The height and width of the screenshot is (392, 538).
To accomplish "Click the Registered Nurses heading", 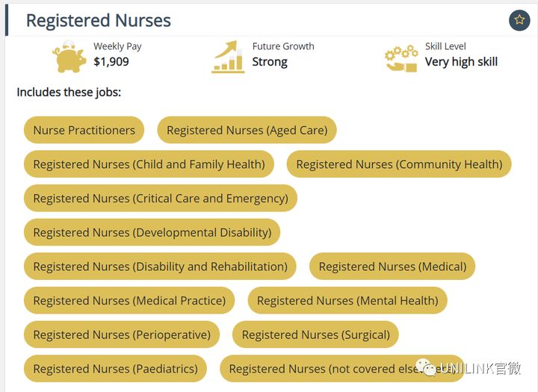I will pos(99,20).
